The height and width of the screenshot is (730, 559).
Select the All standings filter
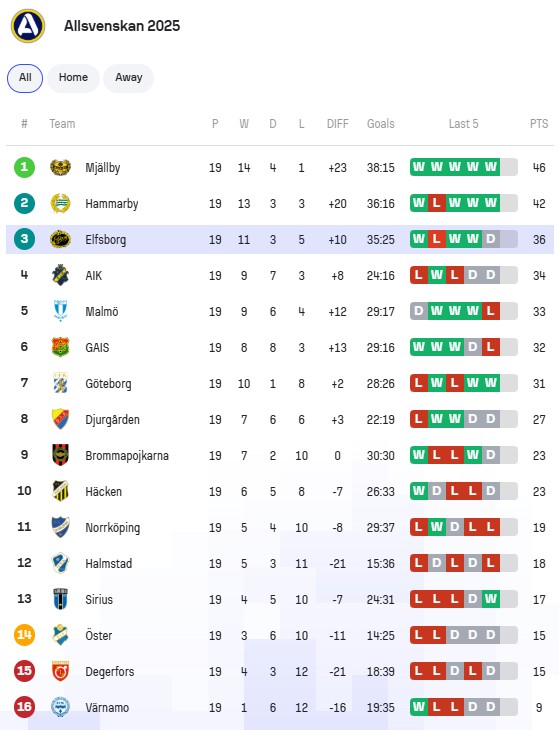click(25, 78)
